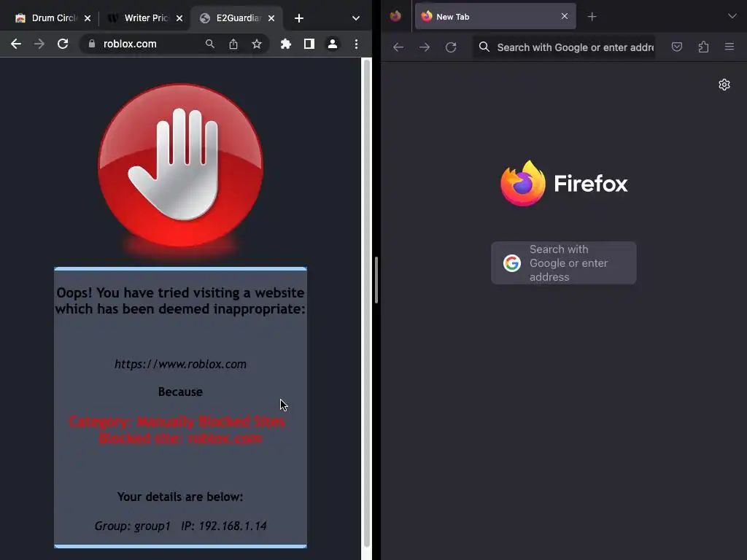Bookmark this page with the star icon
This screenshot has width=747, height=560.
click(x=257, y=44)
